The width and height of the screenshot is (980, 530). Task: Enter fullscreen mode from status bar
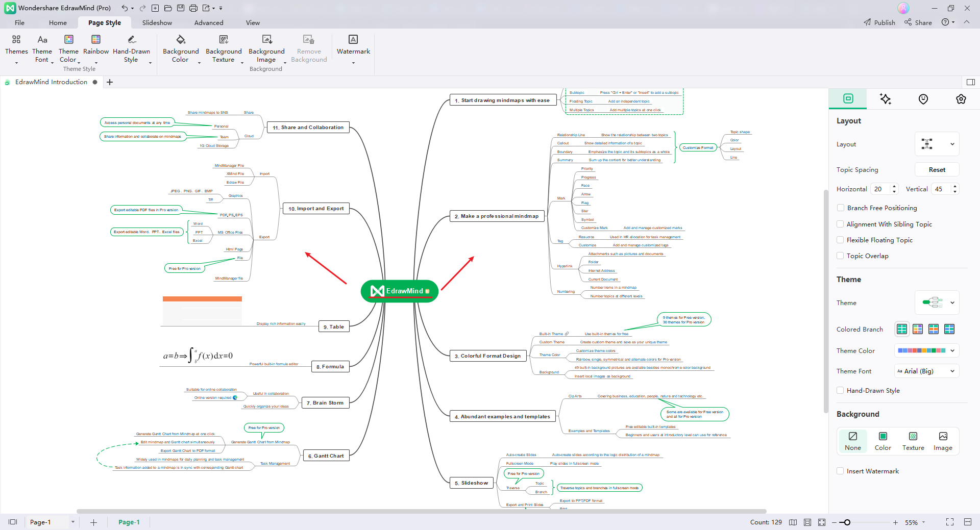[x=950, y=522]
